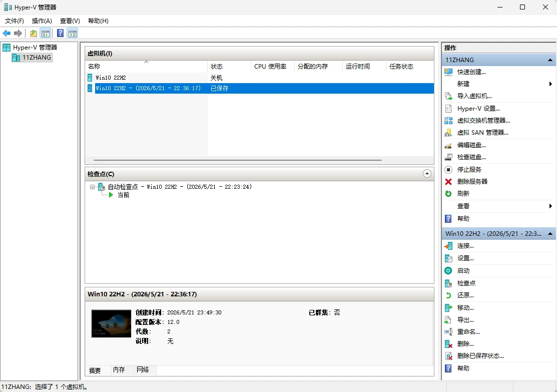Click the 状态 column header
The image size is (557, 392).
229,67
